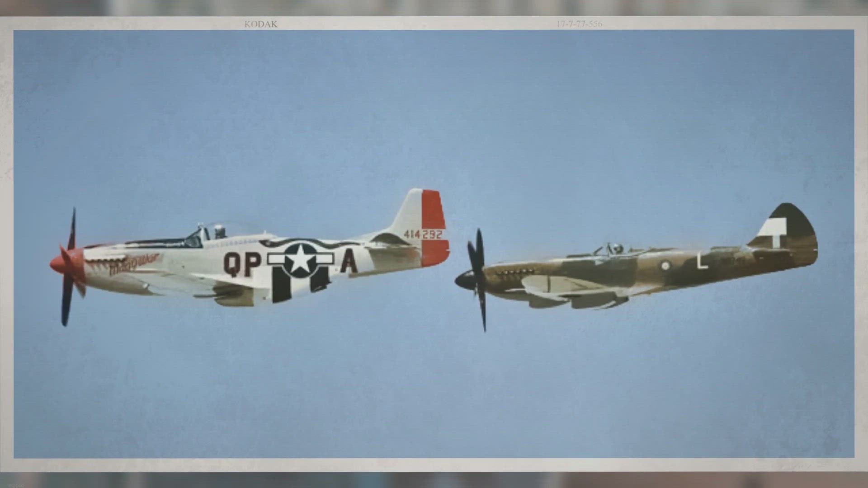Click the roundel on the Spitfire fuselage
The height and width of the screenshot is (488, 868).
(665, 265)
